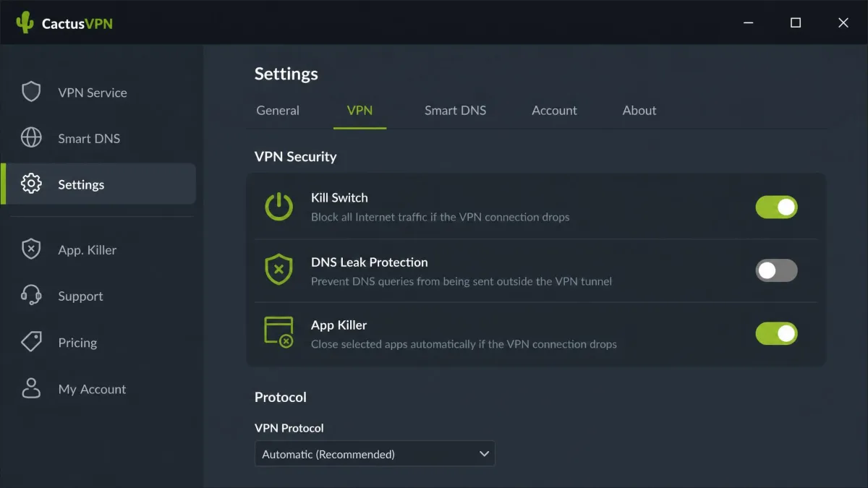Image resolution: width=868 pixels, height=488 pixels.
Task: Click the window-with-x icon for App Killer
Action: coord(278,332)
